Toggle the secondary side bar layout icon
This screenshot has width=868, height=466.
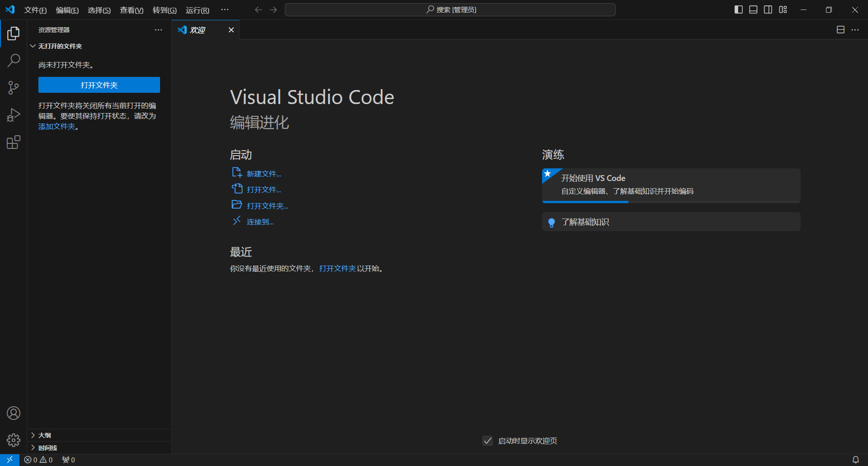[x=768, y=10]
